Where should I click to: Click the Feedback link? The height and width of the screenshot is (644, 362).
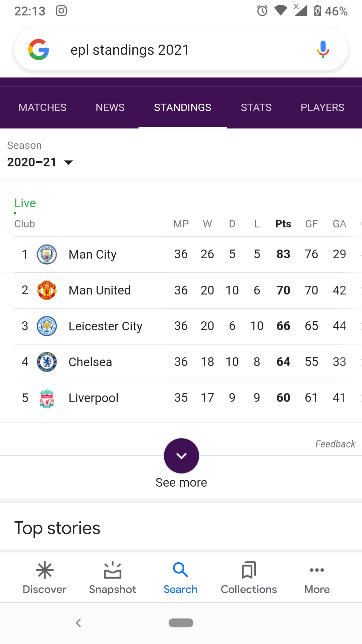pyautogui.click(x=335, y=444)
